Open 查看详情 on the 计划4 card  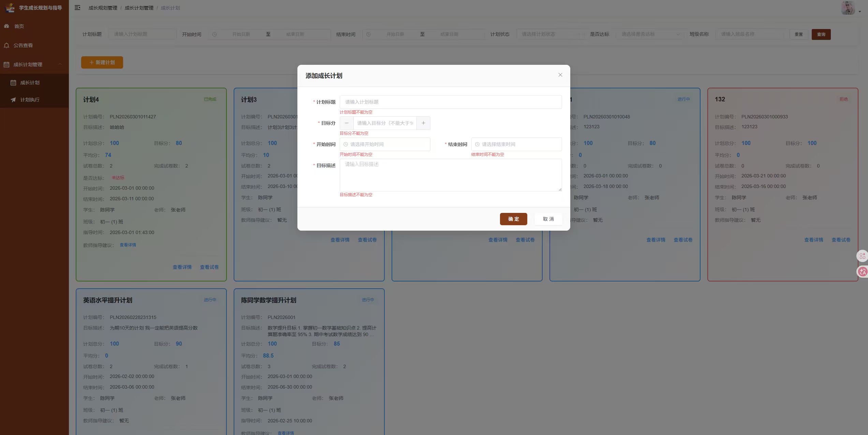tap(182, 267)
